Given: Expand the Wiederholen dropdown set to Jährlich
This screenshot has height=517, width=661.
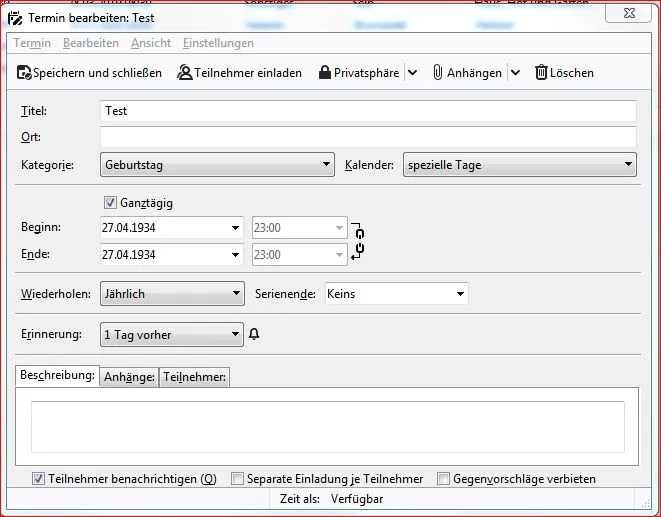Looking at the screenshot, I should (x=172, y=294).
